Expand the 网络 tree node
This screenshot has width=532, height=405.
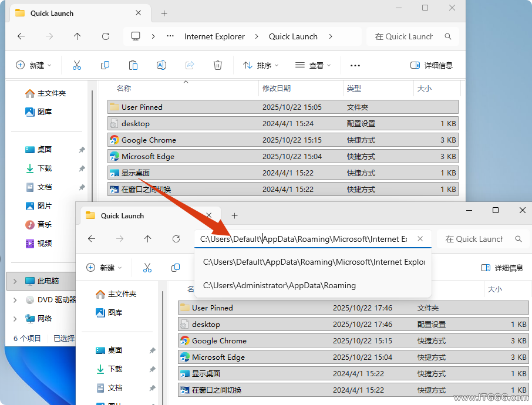pyautogui.click(x=15, y=319)
